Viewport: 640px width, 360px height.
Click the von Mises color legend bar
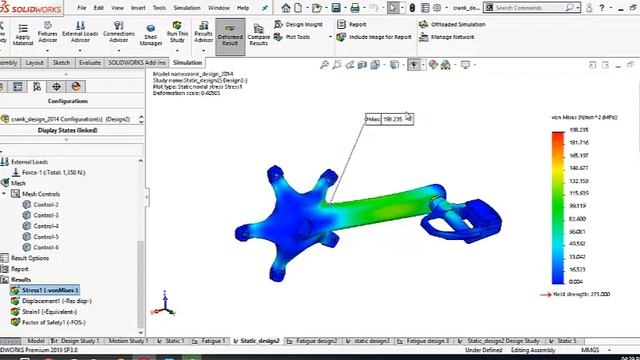pyautogui.click(x=558, y=207)
